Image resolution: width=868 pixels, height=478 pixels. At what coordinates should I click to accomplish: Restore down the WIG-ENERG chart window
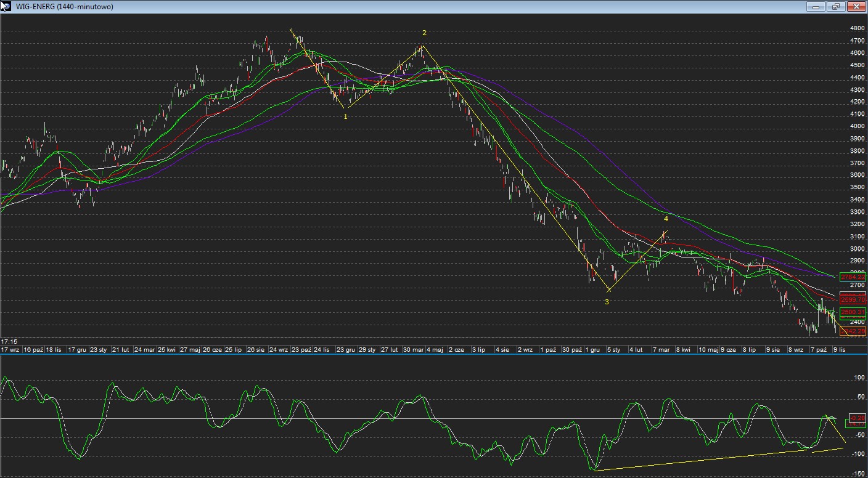[836, 7]
